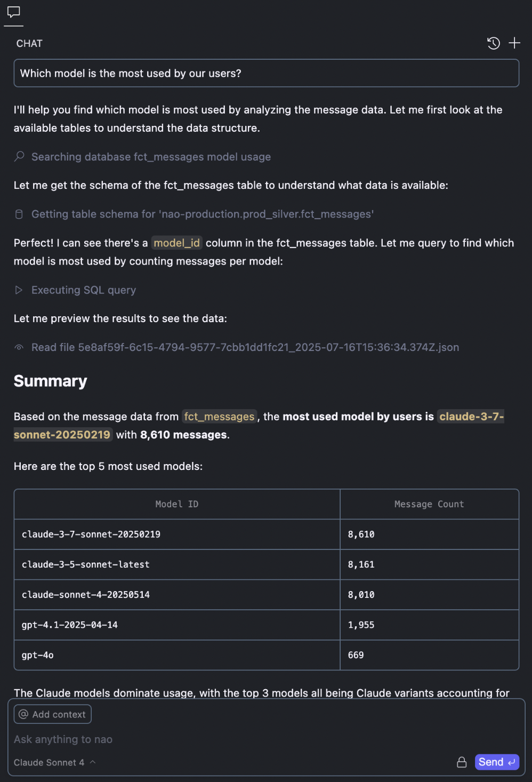Start a new chat with plus icon
The image size is (532, 782).
[514, 43]
